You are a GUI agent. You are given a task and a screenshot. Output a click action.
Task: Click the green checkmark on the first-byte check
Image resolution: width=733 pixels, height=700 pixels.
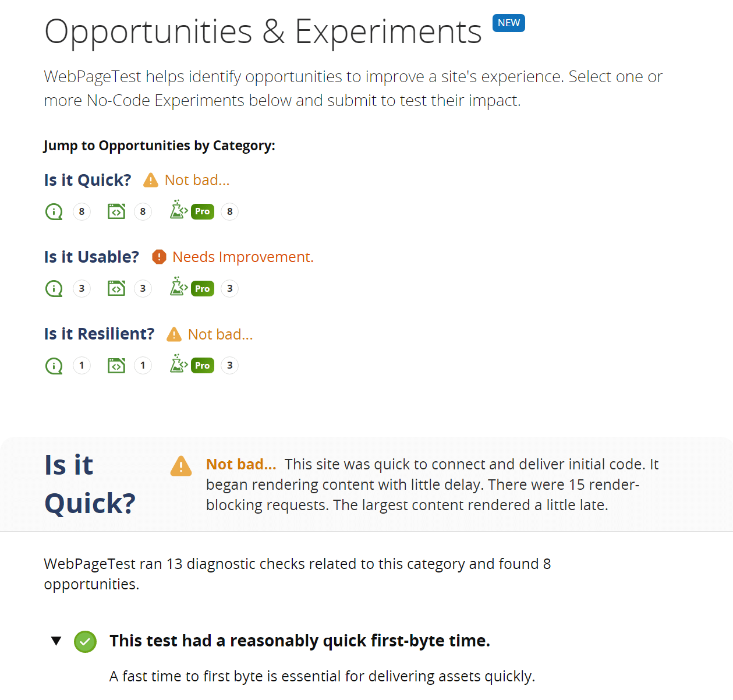(x=85, y=641)
